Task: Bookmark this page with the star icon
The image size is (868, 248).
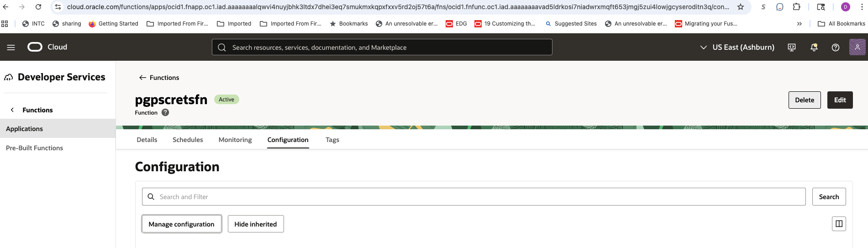Action: coord(741,7)
